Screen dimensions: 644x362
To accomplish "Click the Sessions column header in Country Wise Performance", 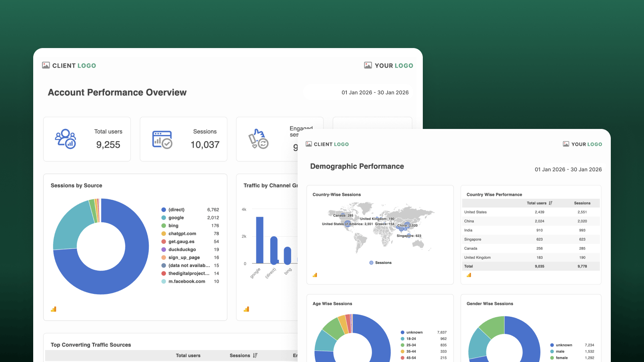I will point(582,203).
